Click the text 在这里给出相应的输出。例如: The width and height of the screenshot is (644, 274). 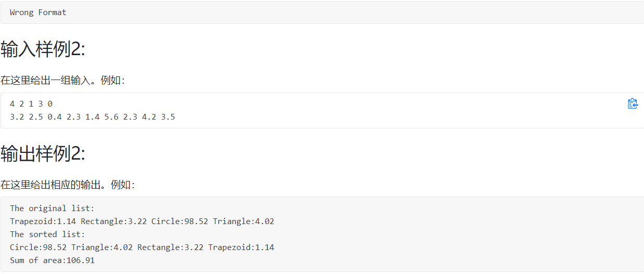click(68, 185)
